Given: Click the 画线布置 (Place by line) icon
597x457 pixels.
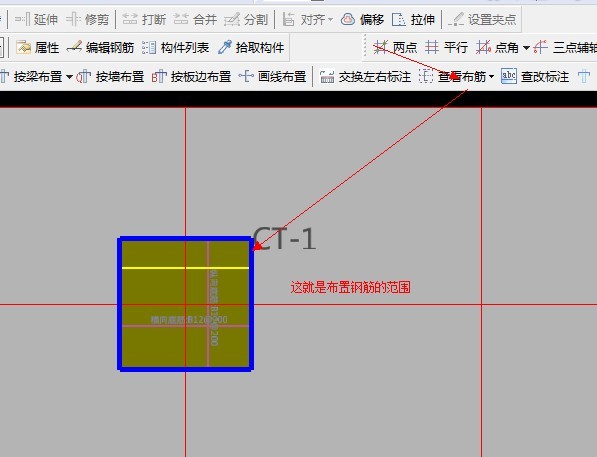Looking at the screenshot, I should coord(246,76).
